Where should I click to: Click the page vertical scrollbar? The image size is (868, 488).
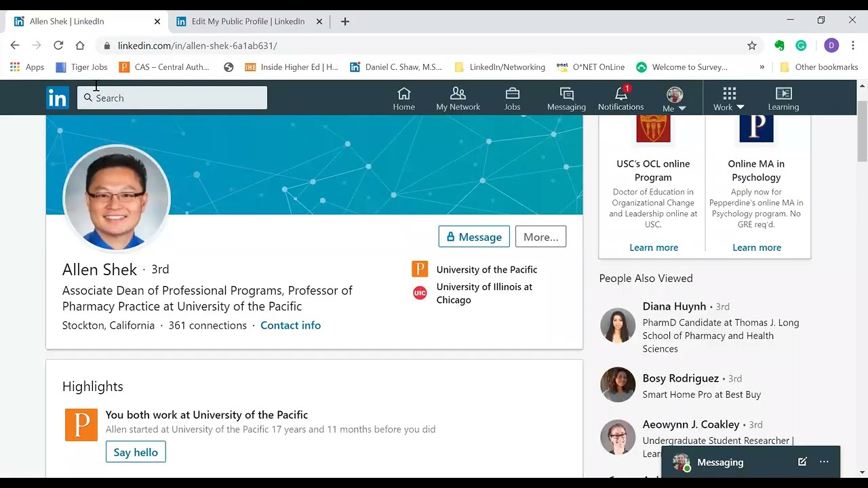pos(863,132)
